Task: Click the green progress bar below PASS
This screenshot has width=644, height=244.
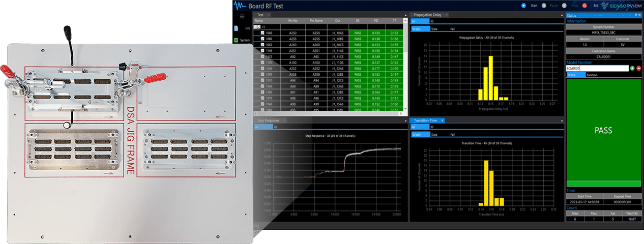Action: coord(604,184)
